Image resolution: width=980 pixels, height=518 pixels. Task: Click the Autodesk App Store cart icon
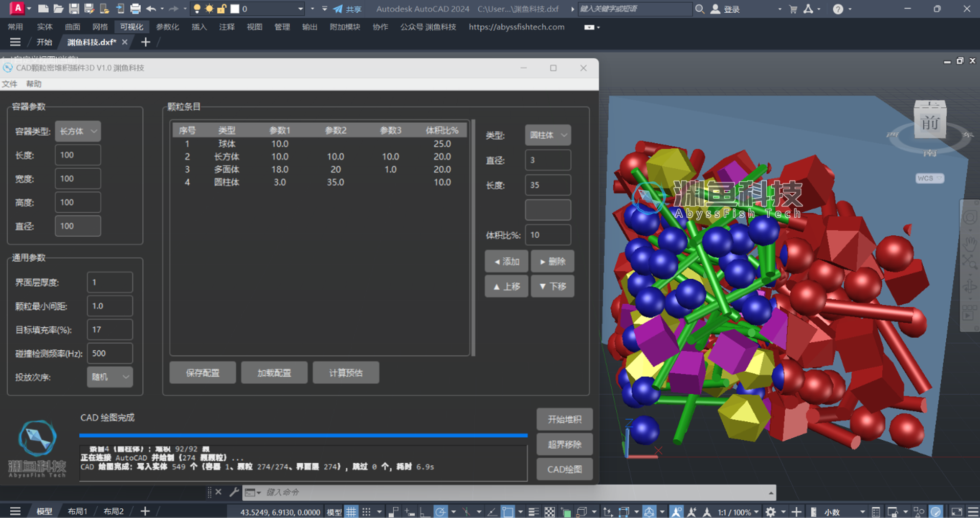coord(793,9)
